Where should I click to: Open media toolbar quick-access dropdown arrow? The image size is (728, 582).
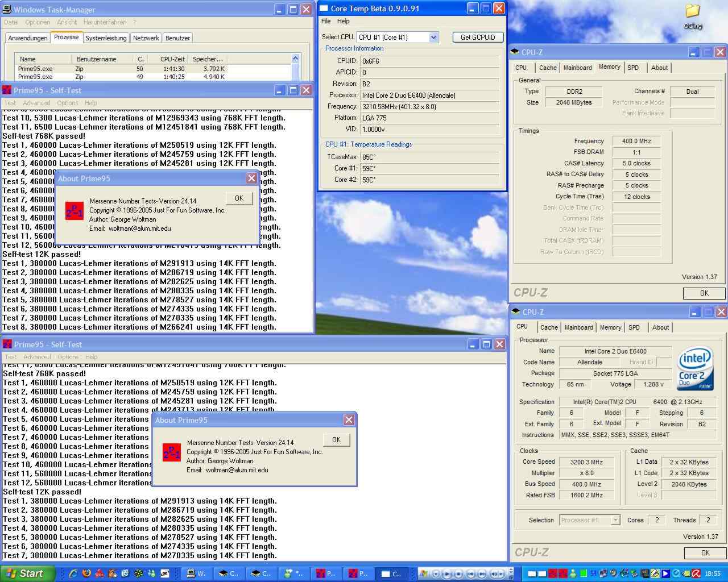pyautogui.click(x=435, y=574)
